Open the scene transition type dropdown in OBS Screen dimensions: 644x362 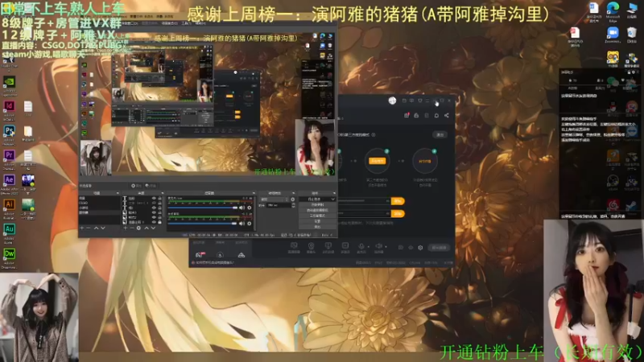(x=274, y=200)
